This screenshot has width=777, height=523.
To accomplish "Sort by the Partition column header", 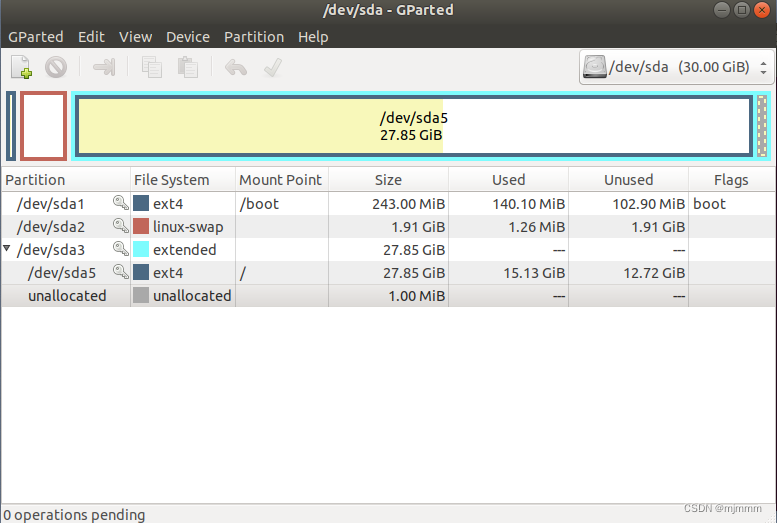I will point(66,179).
